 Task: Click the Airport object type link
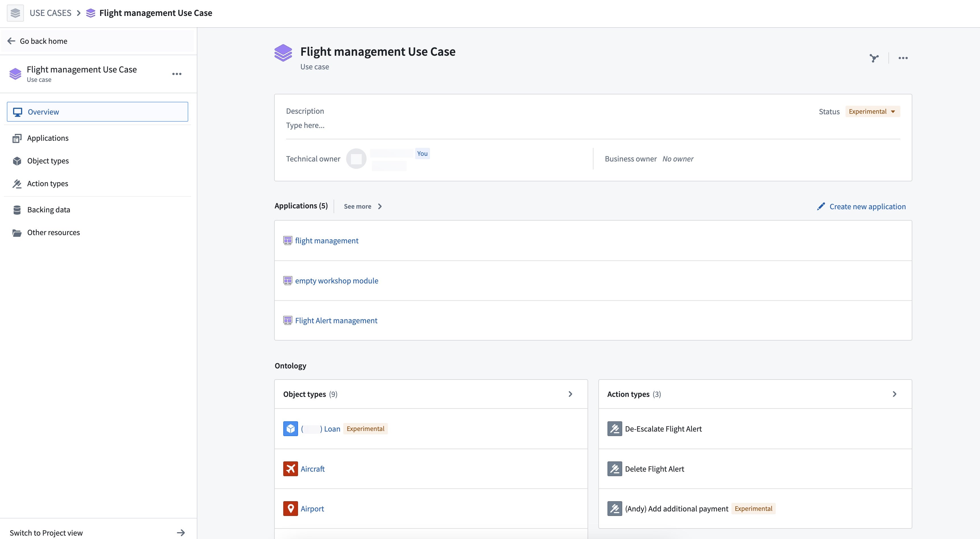coord(312,509)
